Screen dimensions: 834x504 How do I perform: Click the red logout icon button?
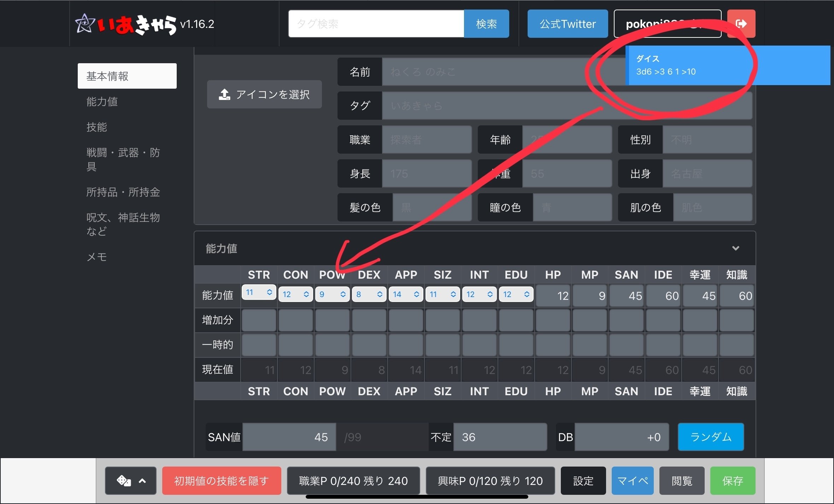[741, 24]
